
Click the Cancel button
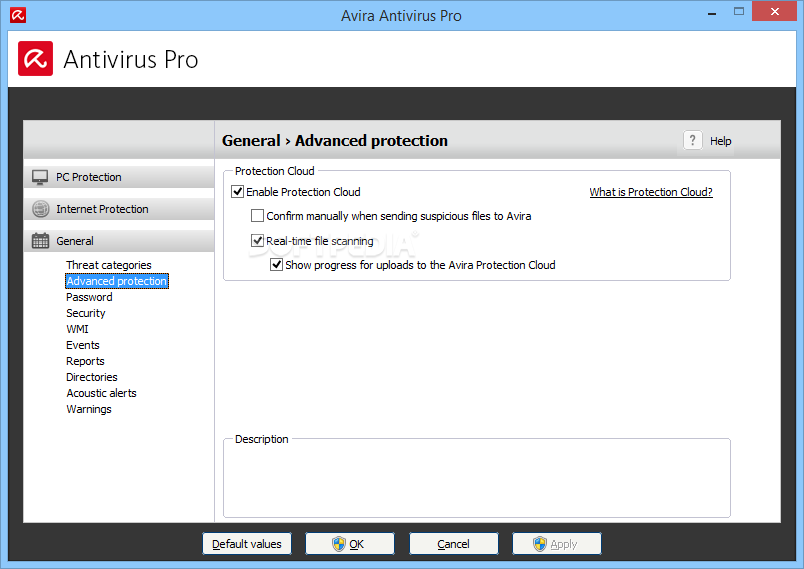tap(454, 543)
